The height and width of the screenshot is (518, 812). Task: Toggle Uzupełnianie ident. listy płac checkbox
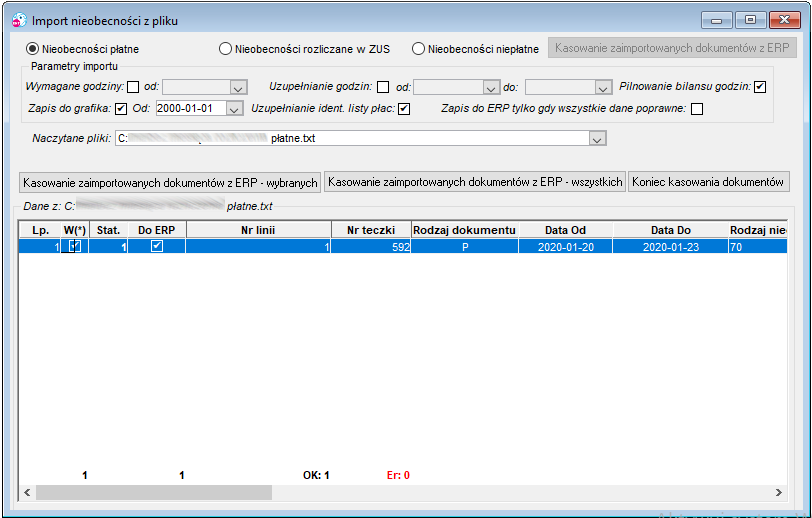pos(404,109)
